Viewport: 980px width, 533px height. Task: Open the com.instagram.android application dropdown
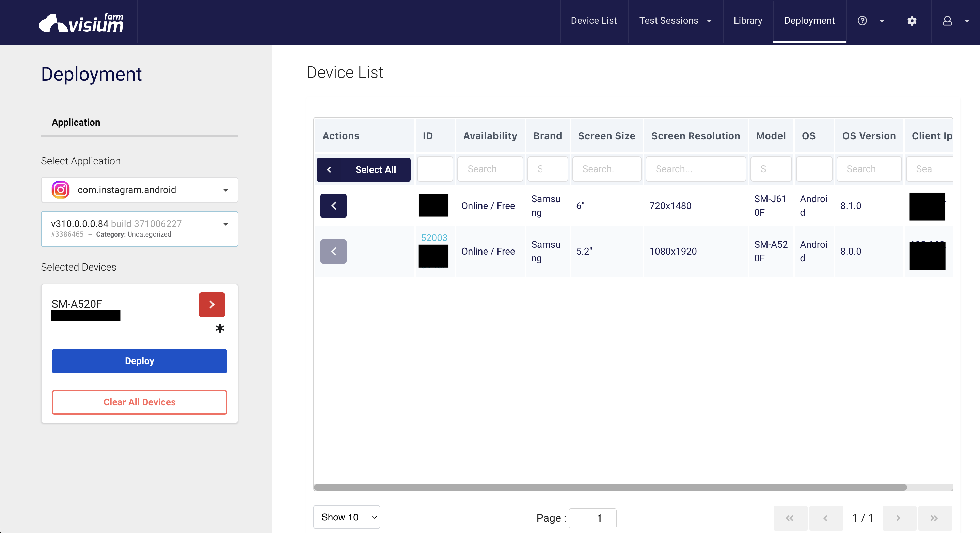click(139, 190)
